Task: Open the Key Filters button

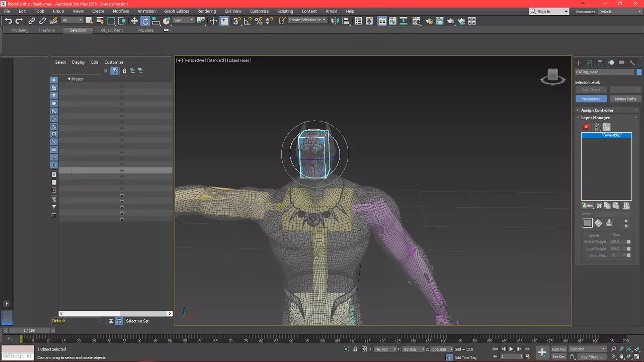Action: pyautogui.click(x=592, y=357)
